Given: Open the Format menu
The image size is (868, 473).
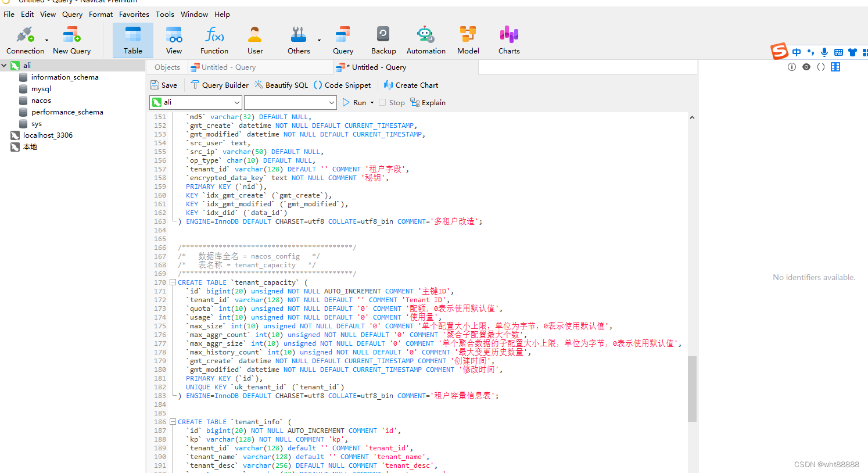Looking at the screenshot, I should 101,14.
